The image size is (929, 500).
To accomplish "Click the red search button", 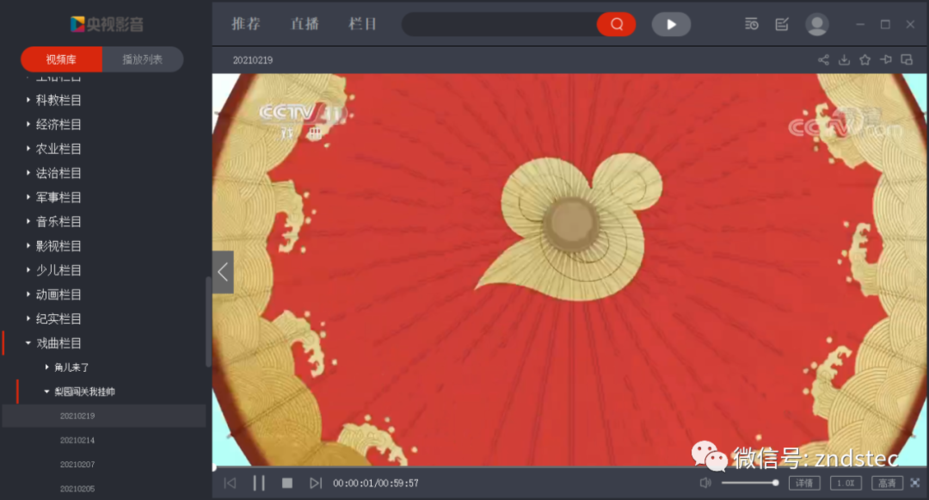I will 616,24.
